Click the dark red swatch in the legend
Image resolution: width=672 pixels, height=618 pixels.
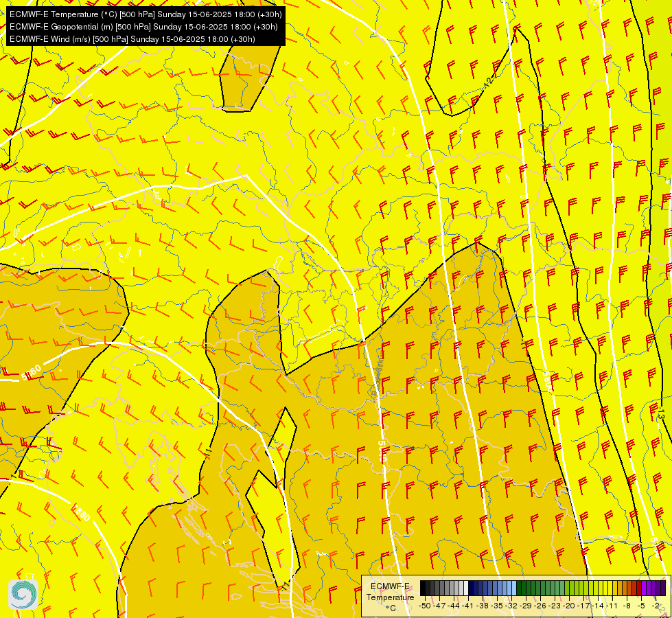(x=639, y=588)
